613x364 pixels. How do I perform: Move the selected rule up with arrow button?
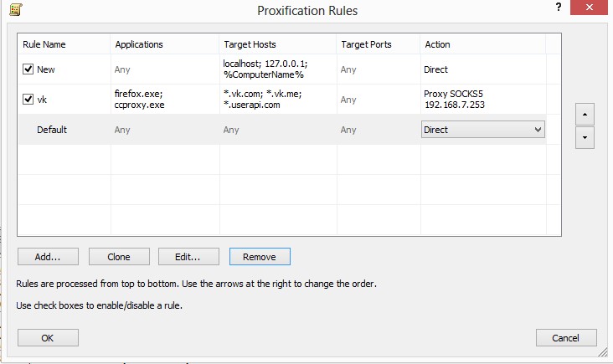tap(585, 114)
